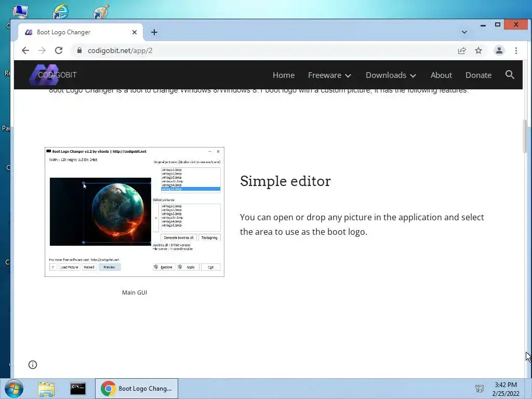532x399 pixels.
Task: Select the Internet Explorer desktop shortcut
Action: tap(61, 11)
